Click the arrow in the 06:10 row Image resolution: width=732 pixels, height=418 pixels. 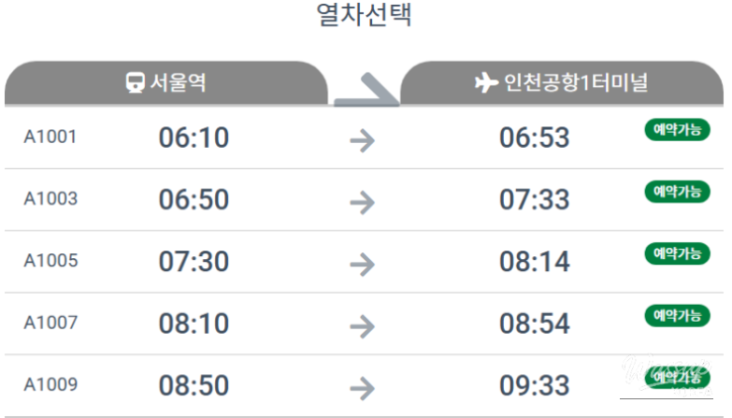363,138
